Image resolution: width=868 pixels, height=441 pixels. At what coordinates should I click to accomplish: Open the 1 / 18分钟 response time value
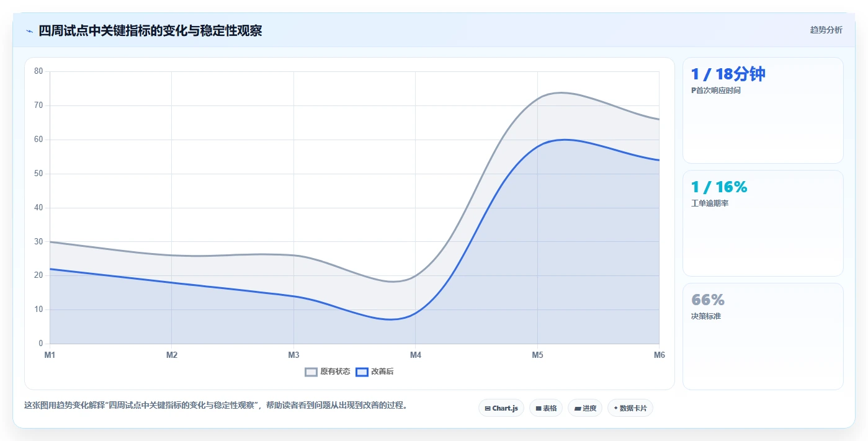coord(728,74)
